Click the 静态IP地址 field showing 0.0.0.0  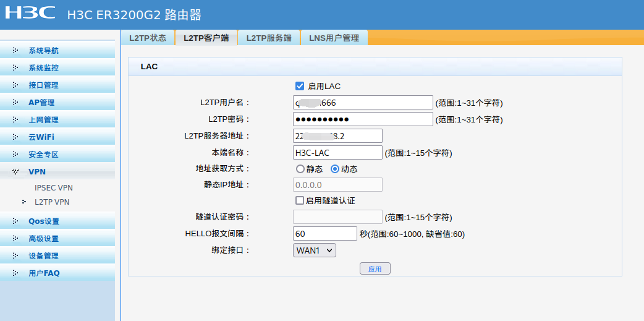tap(337, 184)
